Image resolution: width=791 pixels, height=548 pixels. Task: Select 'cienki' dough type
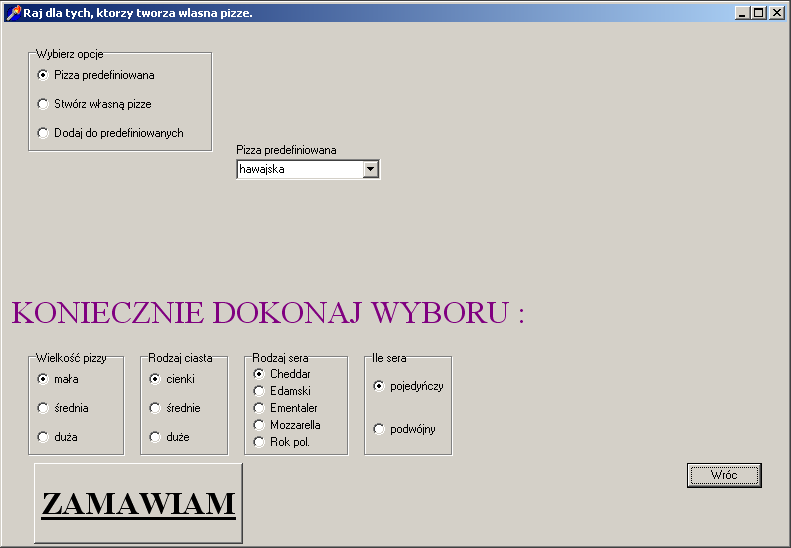155,379
